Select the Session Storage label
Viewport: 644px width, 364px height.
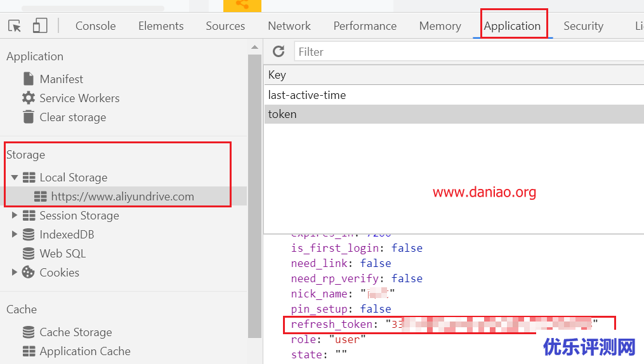[79, 216]
